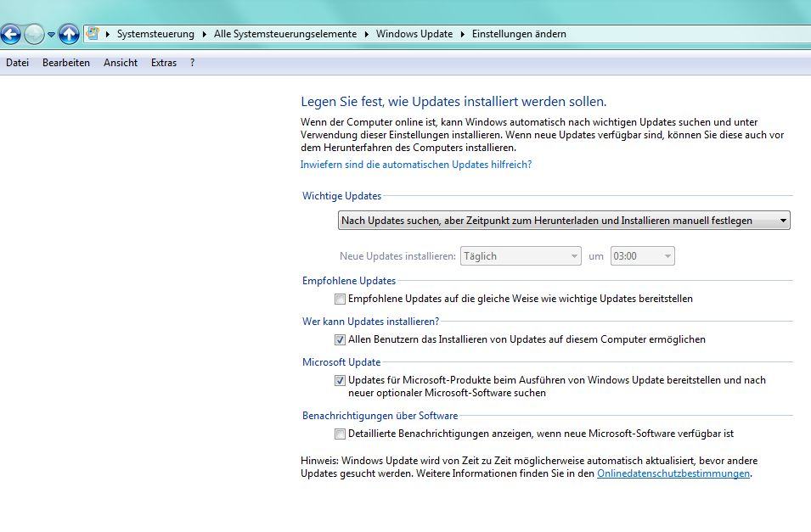Viewport: 811px width, 532px height.
Task: Click the Microsoft Update section label
Action: [341, 362]
